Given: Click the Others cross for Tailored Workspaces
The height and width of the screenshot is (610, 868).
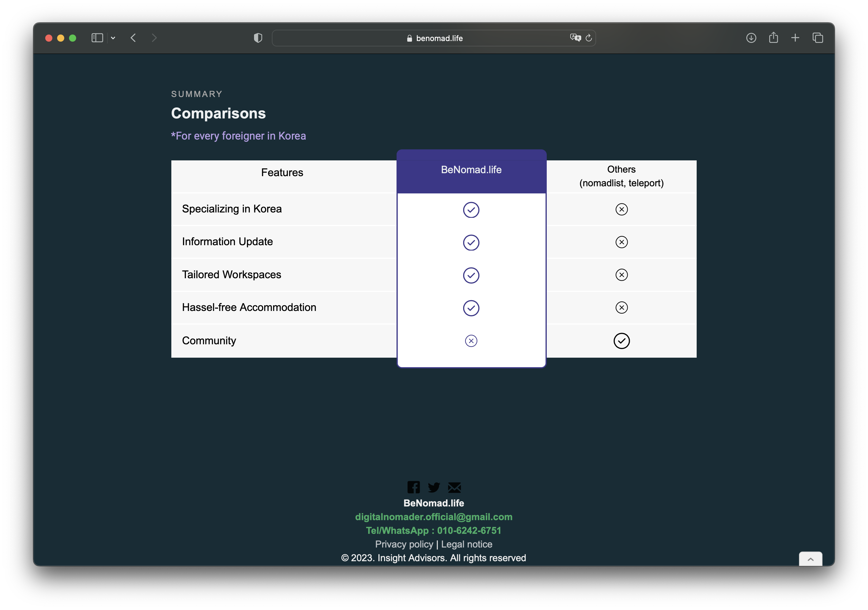Looking at the screenshot, I should click(621, 275).
